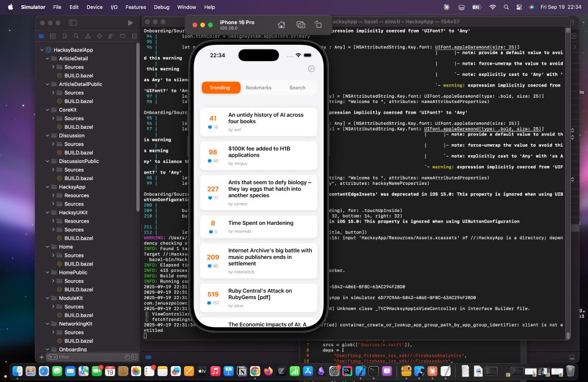The width and height of the screenshot is (588, 382).
Task: Collapse the Discussion group
Action: [x=47, y=135]
